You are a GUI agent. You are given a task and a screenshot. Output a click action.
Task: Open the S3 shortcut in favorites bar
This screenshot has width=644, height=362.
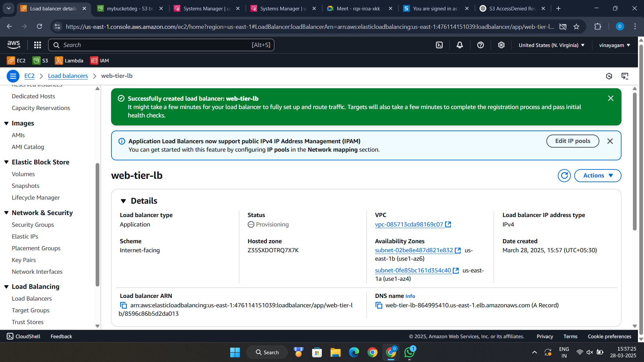coord(40,61)
